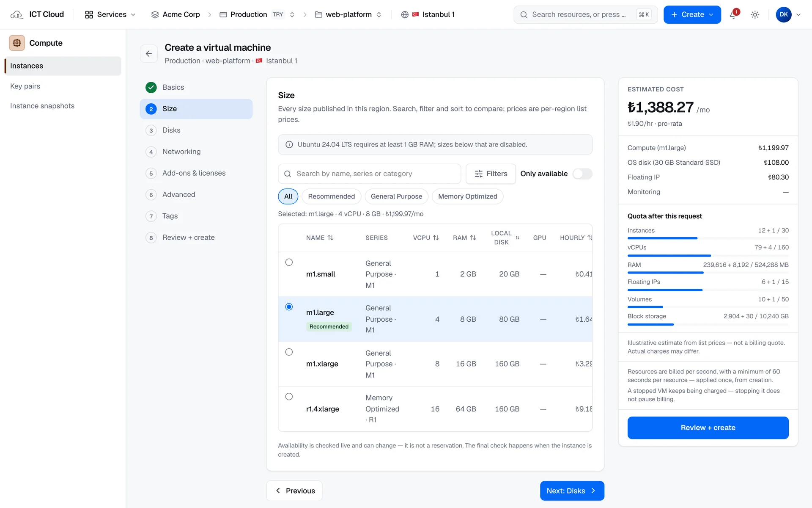
Task: Click the Acme Corp layers icon
Action: (x=155, y=14)
